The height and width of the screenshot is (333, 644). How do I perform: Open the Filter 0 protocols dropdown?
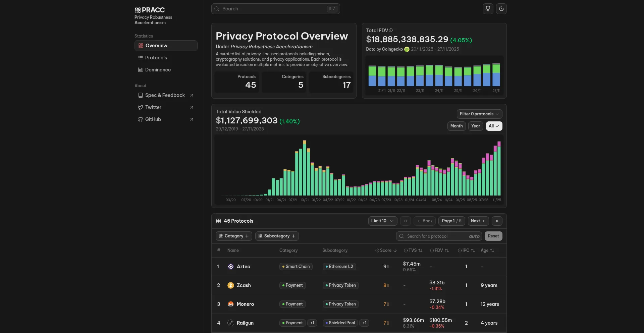click(479, 114)
